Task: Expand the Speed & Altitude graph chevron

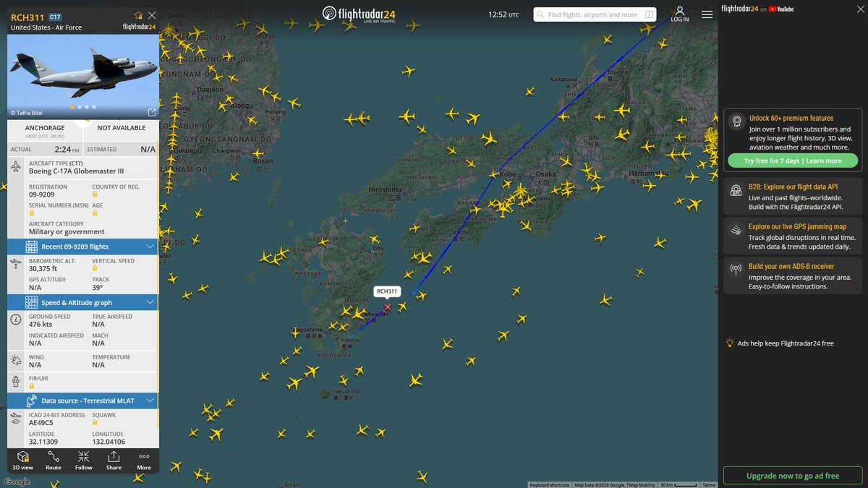Action: point(150,302)
